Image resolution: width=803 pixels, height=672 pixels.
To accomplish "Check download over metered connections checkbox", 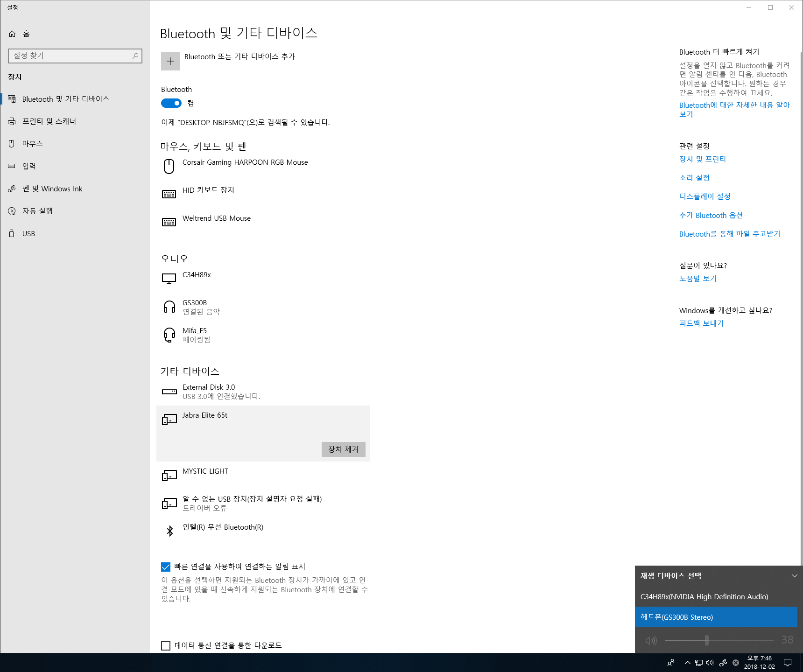I will click(x=166, y=645).
